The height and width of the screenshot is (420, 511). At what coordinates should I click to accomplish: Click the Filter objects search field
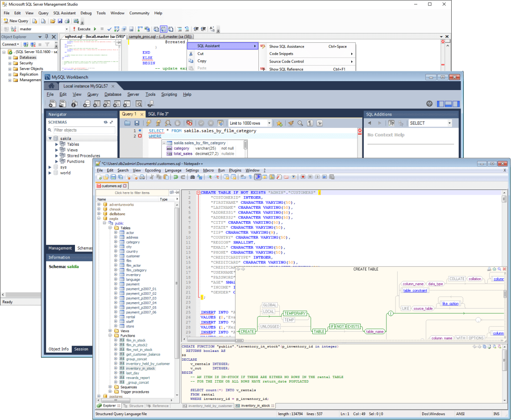pyautogui.click(x=84, y=130)
